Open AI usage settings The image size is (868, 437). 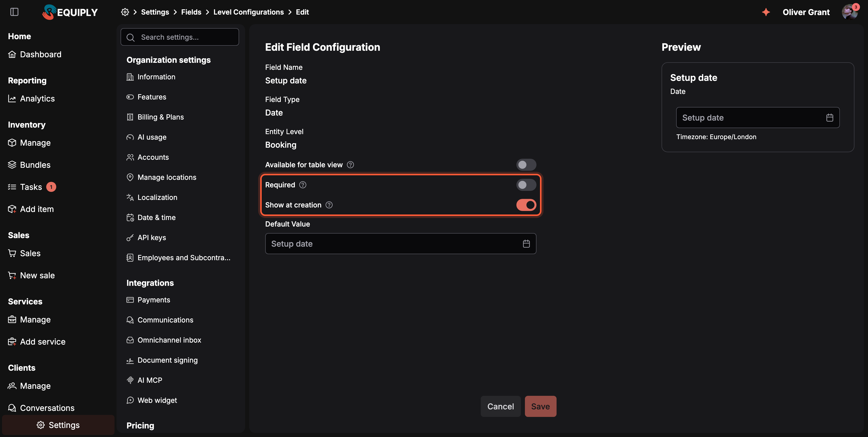(x=146, y=137)
